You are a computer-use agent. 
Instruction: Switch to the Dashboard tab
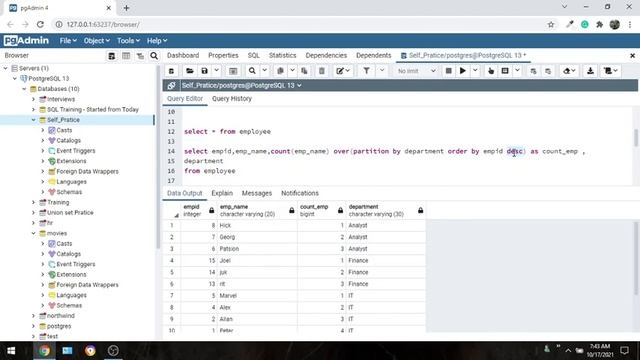tap(183, 56)
